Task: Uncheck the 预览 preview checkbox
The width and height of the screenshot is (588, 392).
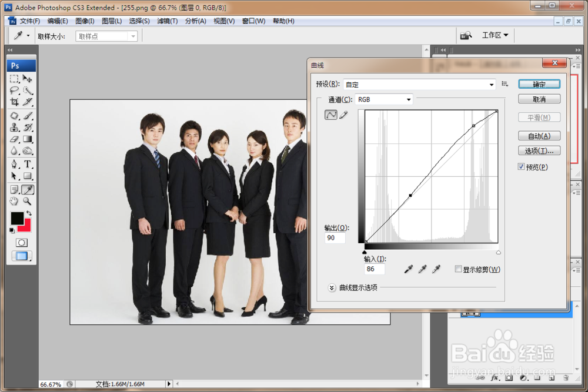Action: tap(521, 166)
